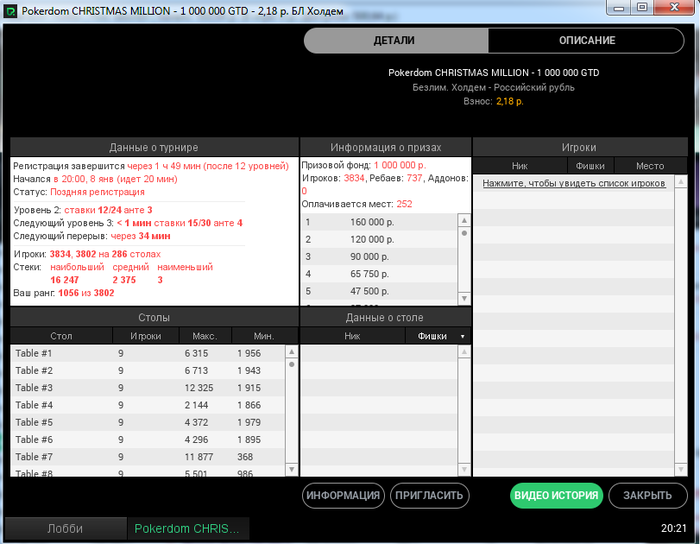The image size is (700, 544).
Task: Open the Фишки column dropdown arrow
Action: (x=462, y=336)
